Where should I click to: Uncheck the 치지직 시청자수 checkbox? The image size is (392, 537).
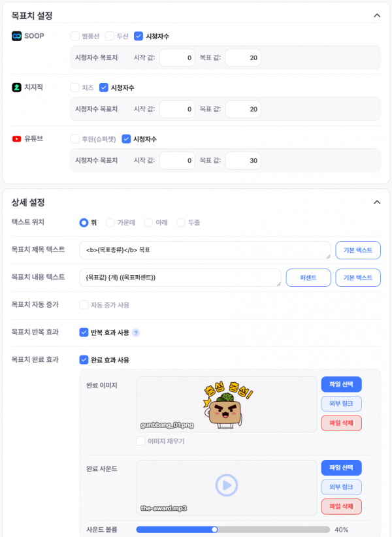(104, 88)
